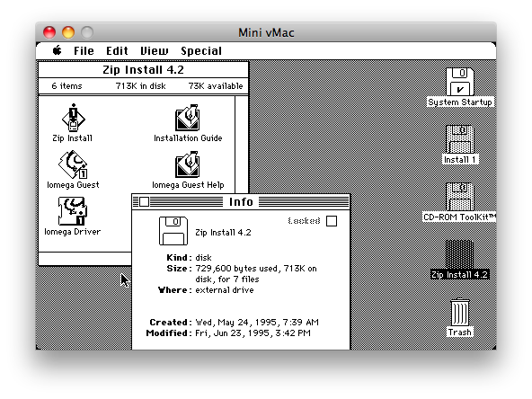
Task: Open the Edit menu
Action: [117, 51]
